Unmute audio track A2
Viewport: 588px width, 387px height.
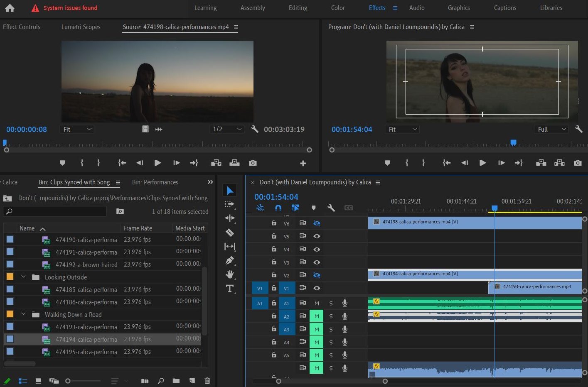point(317,316)
